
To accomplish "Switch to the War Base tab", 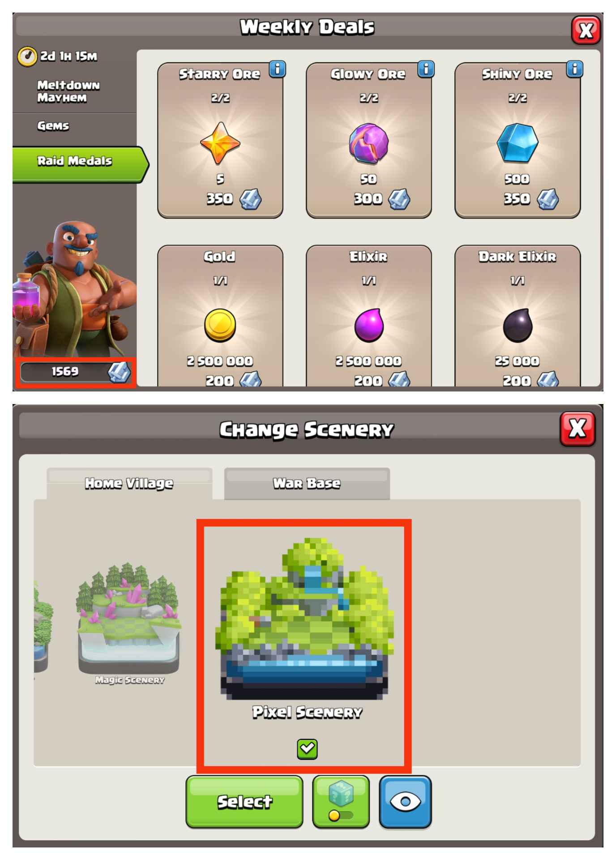I will 307,483.
